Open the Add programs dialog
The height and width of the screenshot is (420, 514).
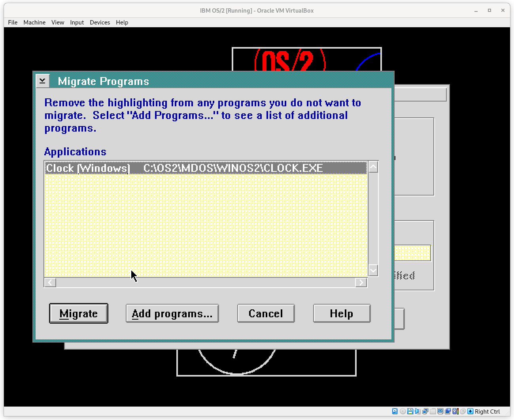pos(172,313)
